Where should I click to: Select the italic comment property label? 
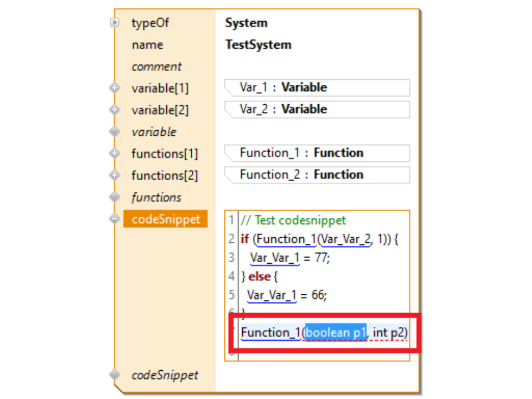156,66
